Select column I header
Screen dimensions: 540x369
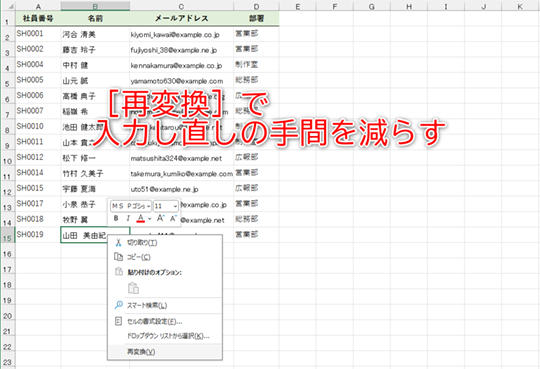tap(446, 6)
